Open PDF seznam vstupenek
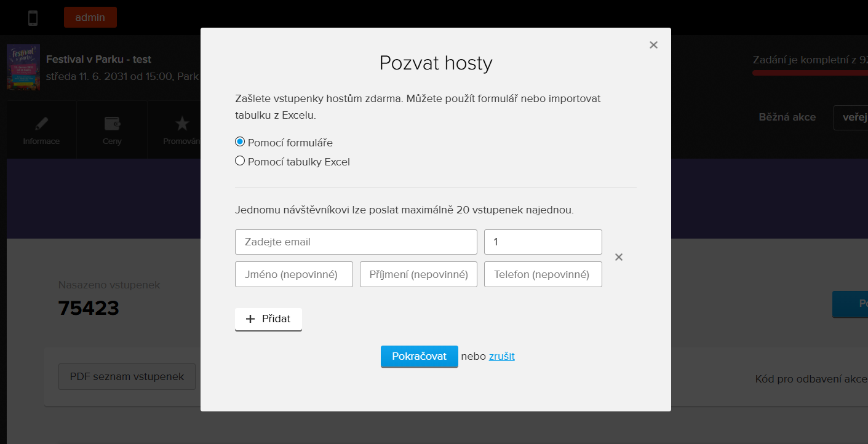868x444 pixels. pos(126,376)
